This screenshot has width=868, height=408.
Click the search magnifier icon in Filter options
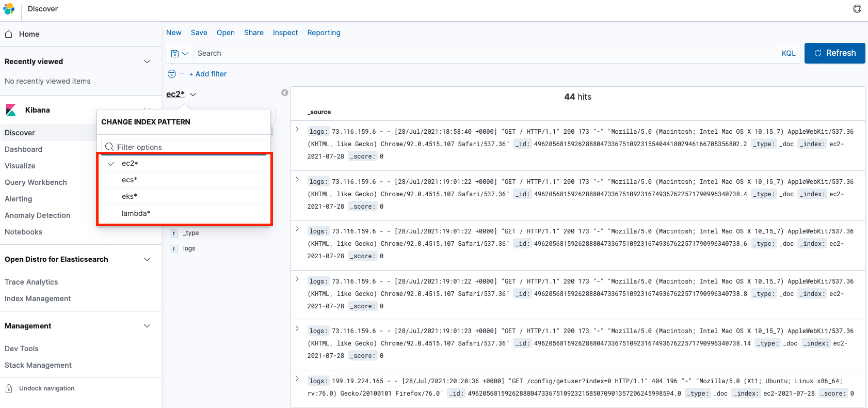tap(109, 147)
